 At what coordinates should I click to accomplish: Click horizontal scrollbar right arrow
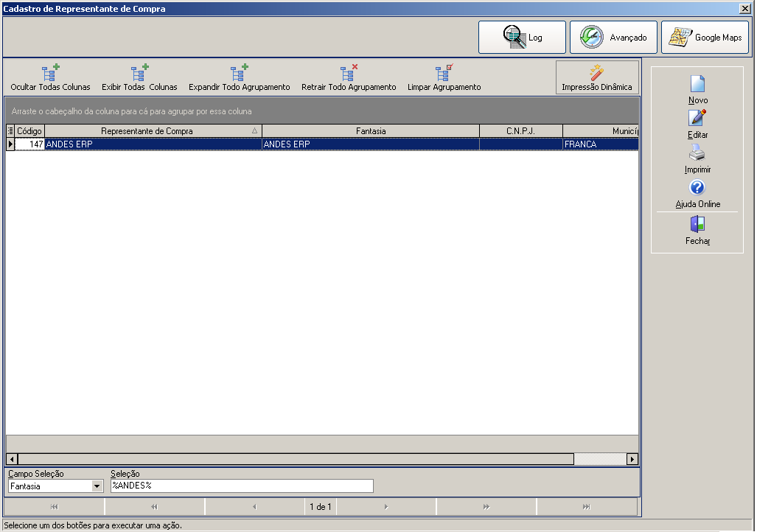[632, 459]
